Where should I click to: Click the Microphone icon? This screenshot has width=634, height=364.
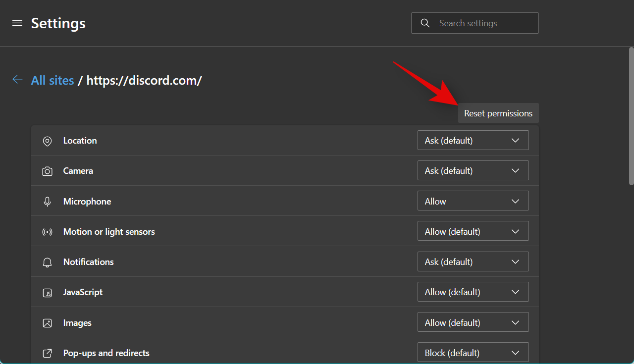47,202
